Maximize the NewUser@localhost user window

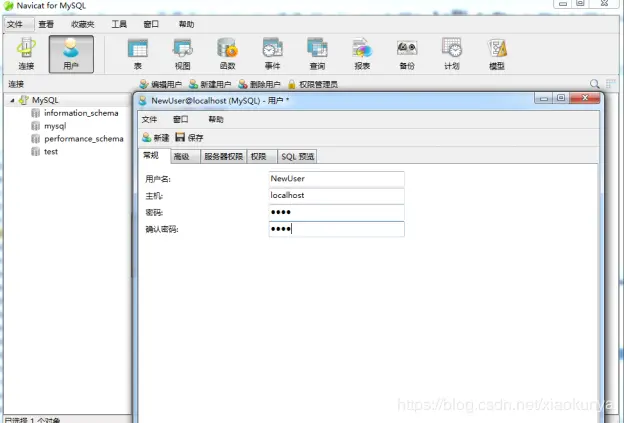click(561, 98)
